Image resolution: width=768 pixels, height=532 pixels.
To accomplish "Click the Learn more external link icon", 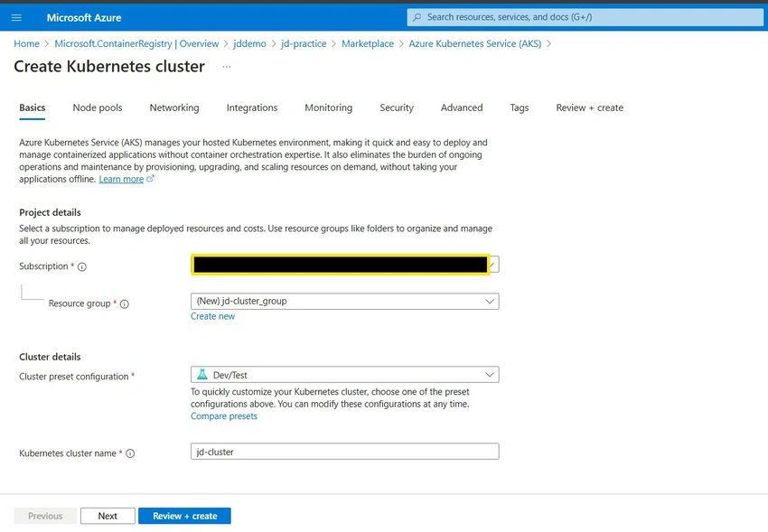I will point(150,179).
